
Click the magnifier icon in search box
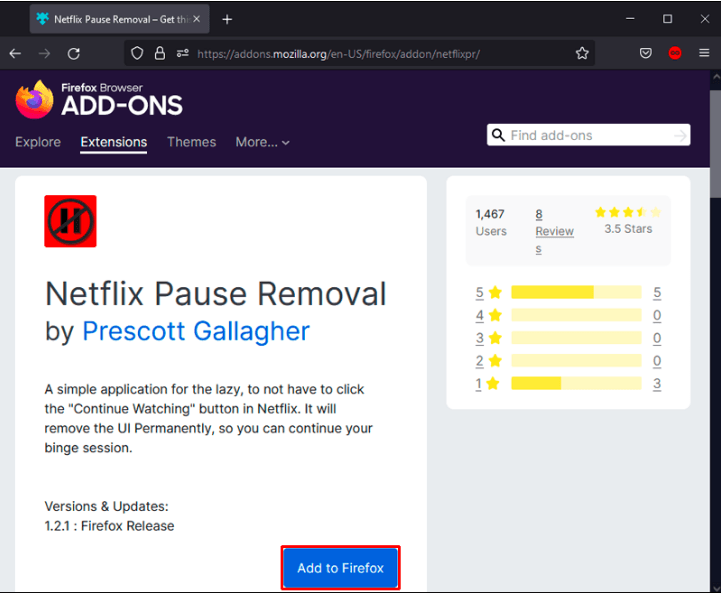click(498, 135)
